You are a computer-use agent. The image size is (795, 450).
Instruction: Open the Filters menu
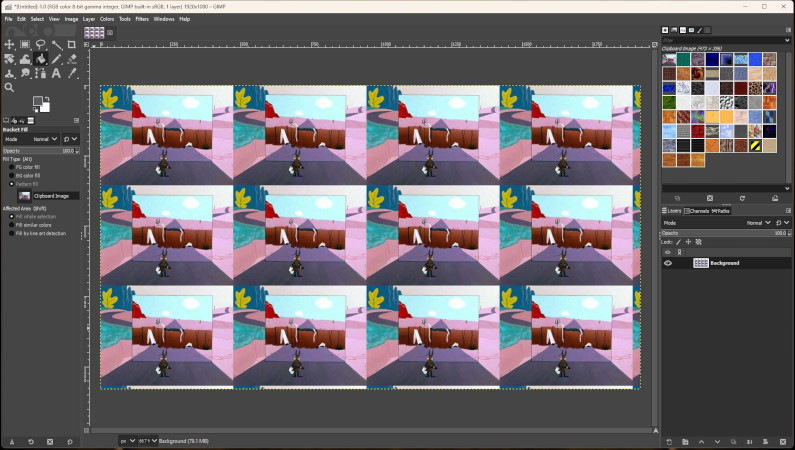(141, 18)
